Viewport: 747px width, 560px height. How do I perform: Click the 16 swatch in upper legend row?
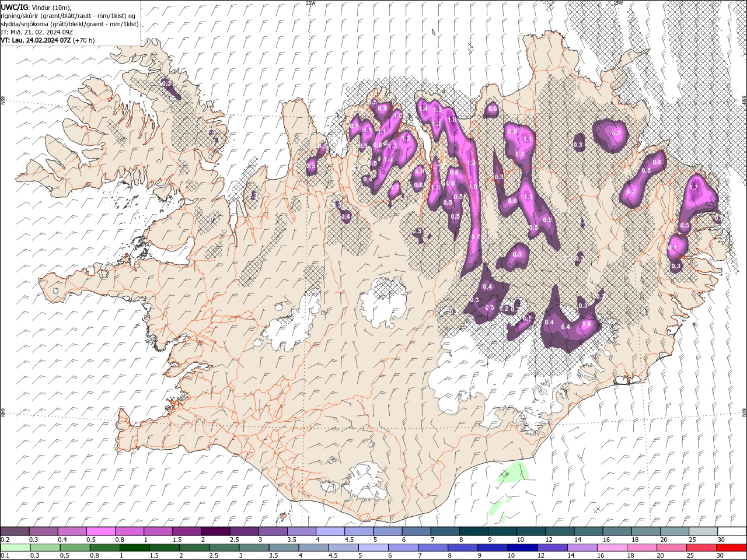point(617,531)
